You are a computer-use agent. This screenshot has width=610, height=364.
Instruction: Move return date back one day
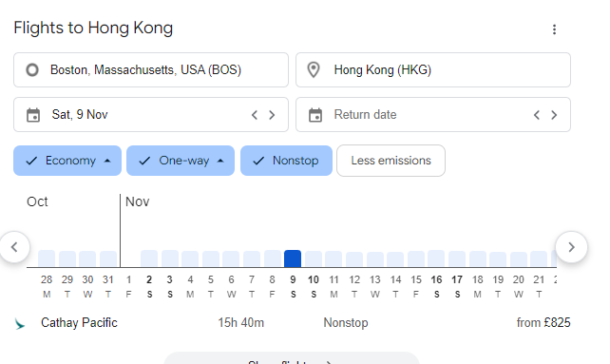[537, 115]
